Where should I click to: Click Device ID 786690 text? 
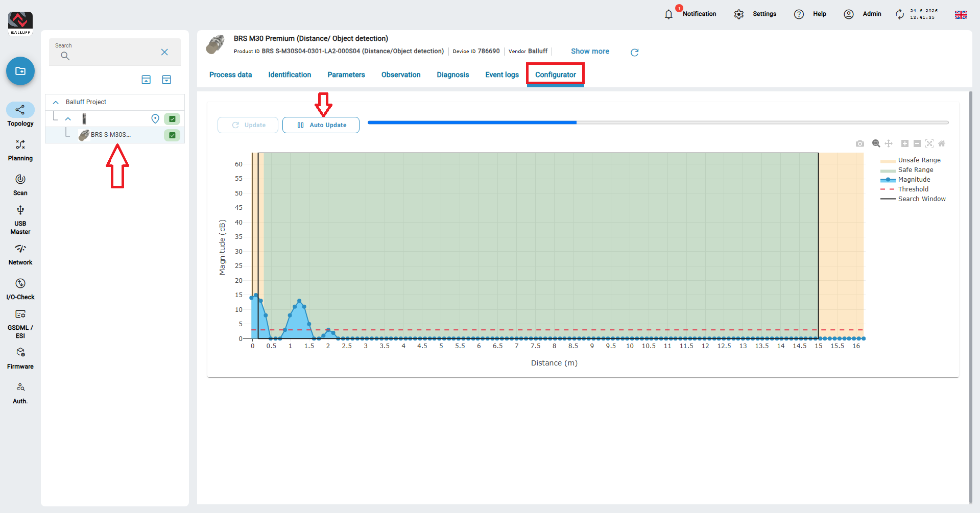point(476,51)
